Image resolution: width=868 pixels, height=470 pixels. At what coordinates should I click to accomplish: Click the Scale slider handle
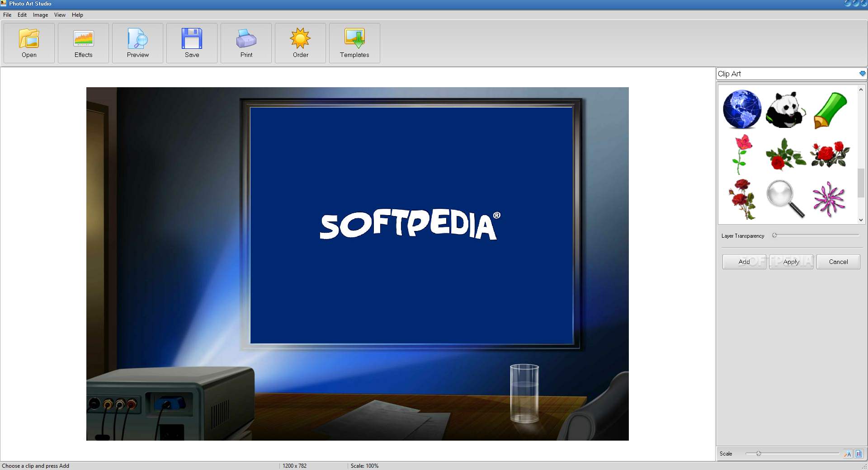[759, 453]
